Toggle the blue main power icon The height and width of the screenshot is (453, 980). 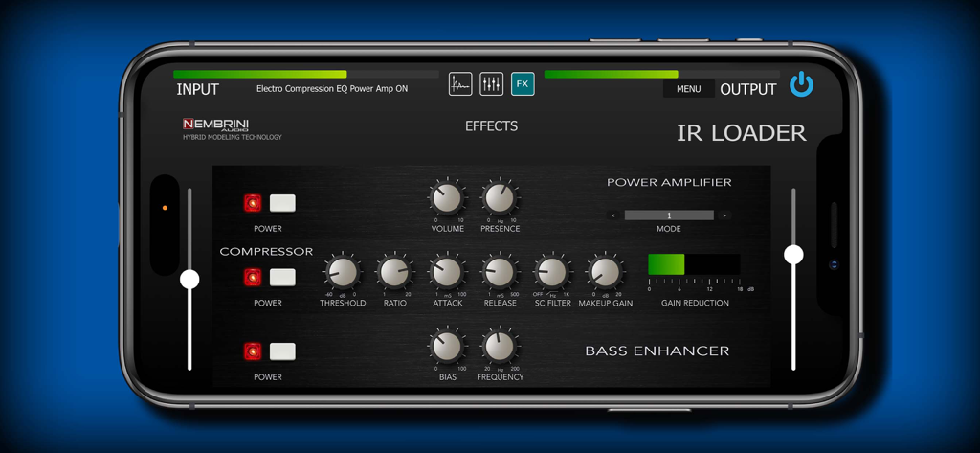pos(801,84)
